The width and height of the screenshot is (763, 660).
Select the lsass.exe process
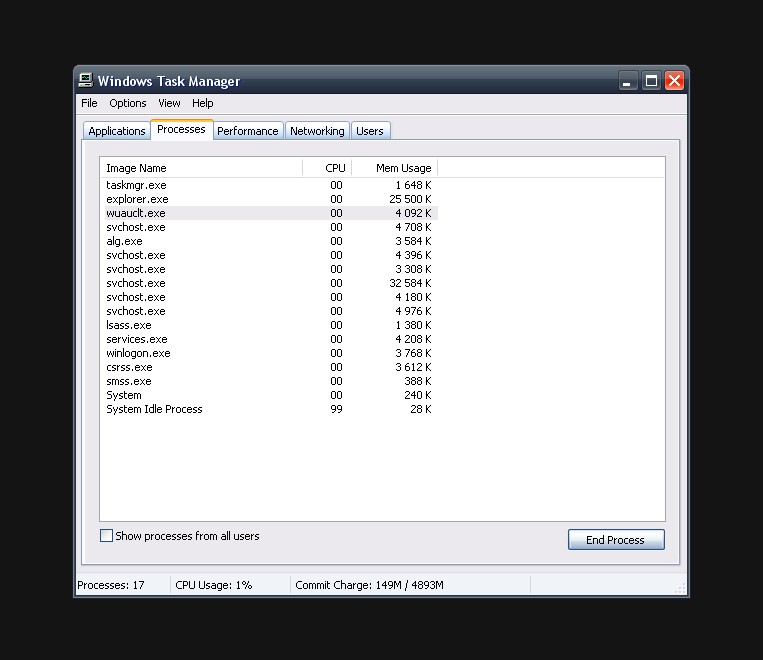click(x=271, y=325)
